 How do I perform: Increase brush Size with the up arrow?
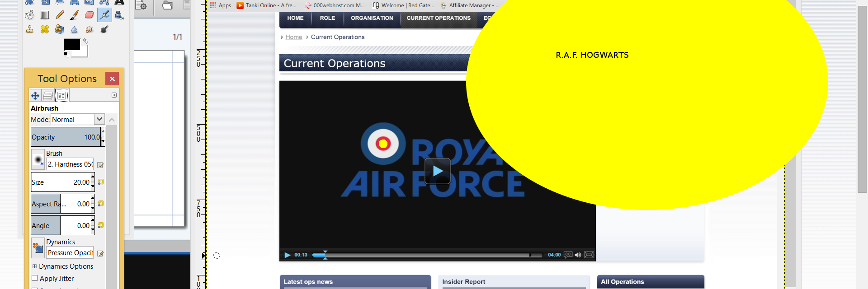pos(93,177)
